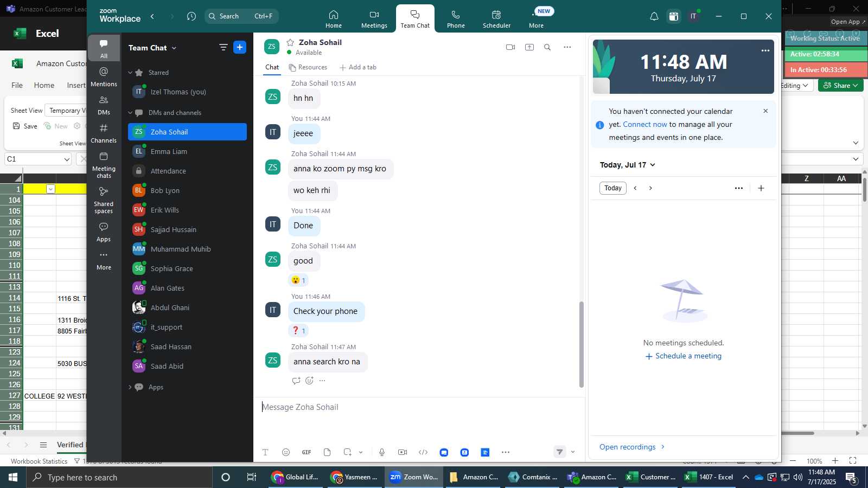Open chat with it_support
868x488 pixels.
pyautogui.click(x=187, y=327)
